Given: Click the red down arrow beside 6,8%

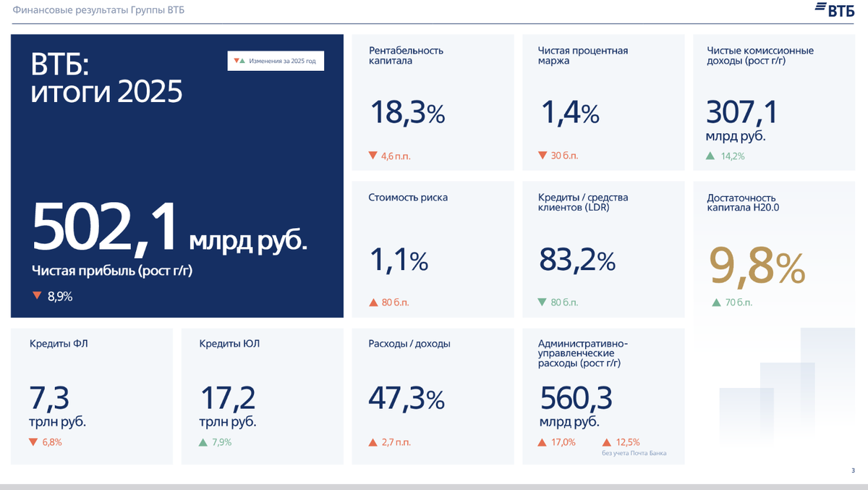Looking at the screenshot, I should click(33, 442).
